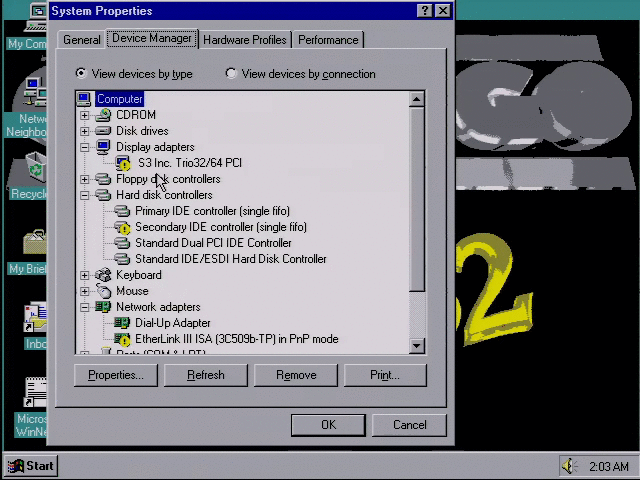Screen dimensions: 640x480
Task: Click the Standard Dual PCI IDE Controller icon
Action: tap(122, 243)
